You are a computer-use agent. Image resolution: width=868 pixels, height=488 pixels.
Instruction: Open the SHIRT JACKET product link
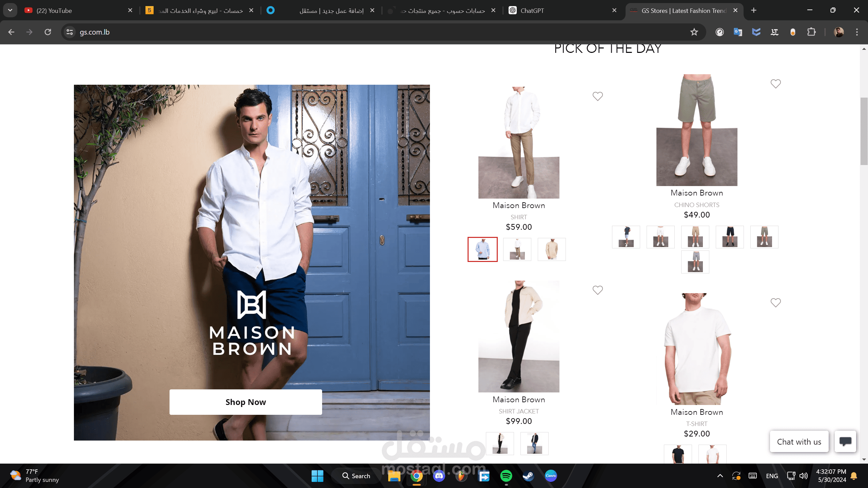[x=519, y=411]
